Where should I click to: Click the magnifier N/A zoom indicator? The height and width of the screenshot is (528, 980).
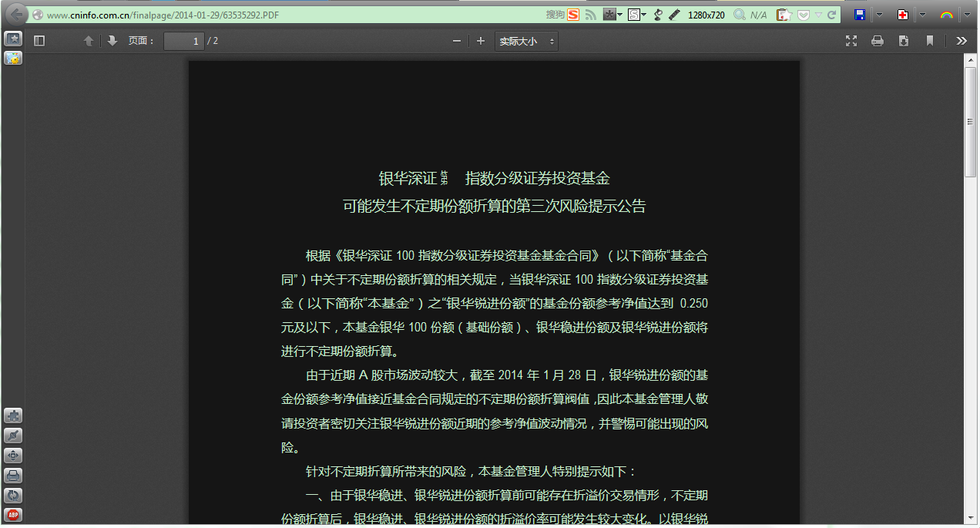pos(750,15)
